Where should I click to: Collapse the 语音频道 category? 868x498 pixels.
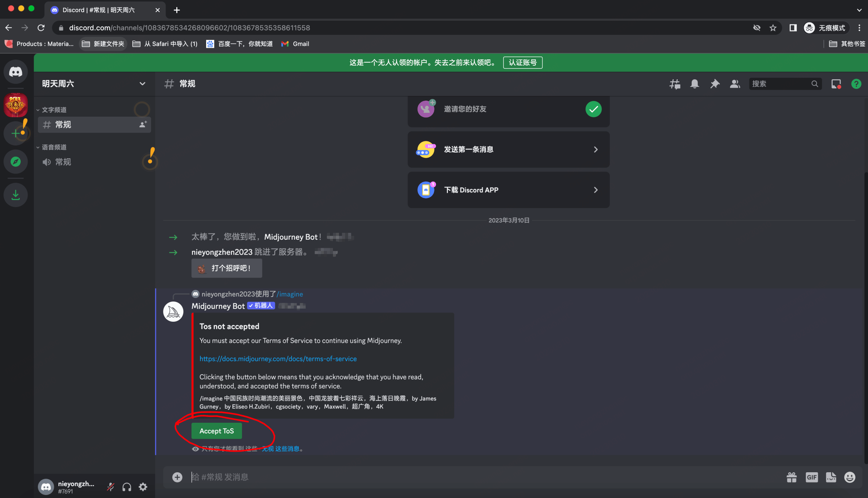coord(52,147)
